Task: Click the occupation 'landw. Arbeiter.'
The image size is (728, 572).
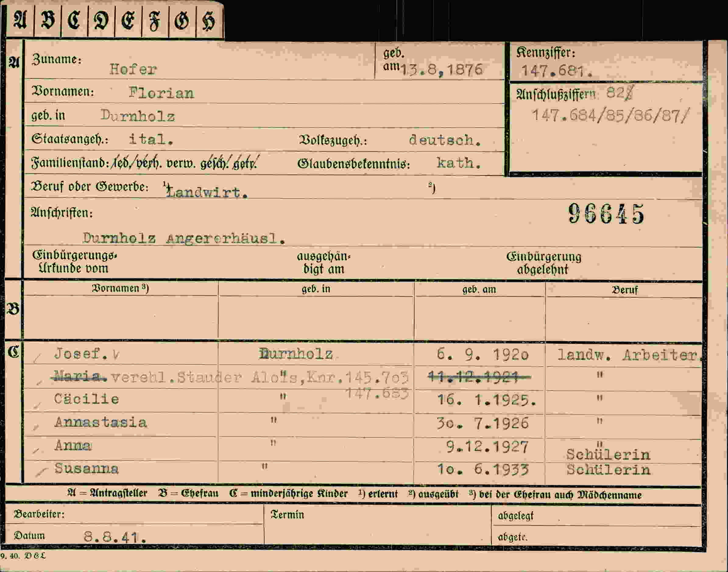Action: pyautogui.click(x=629, y=355)
